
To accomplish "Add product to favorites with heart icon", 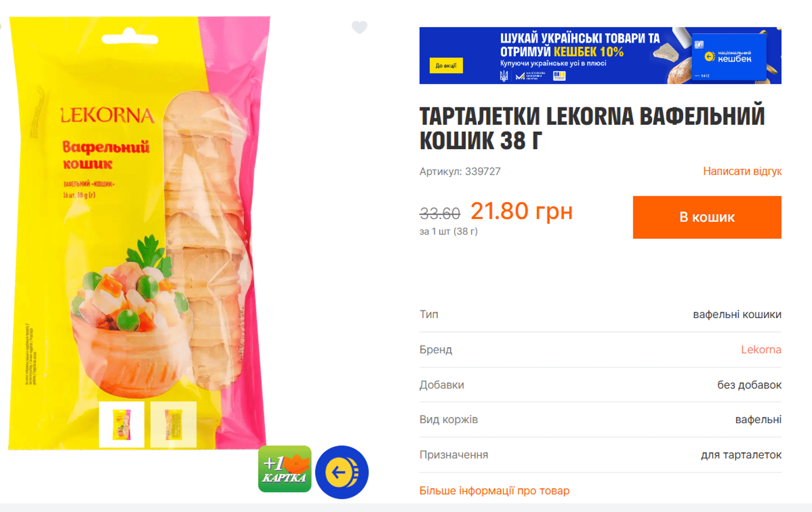I will click(x=360, y=27).
